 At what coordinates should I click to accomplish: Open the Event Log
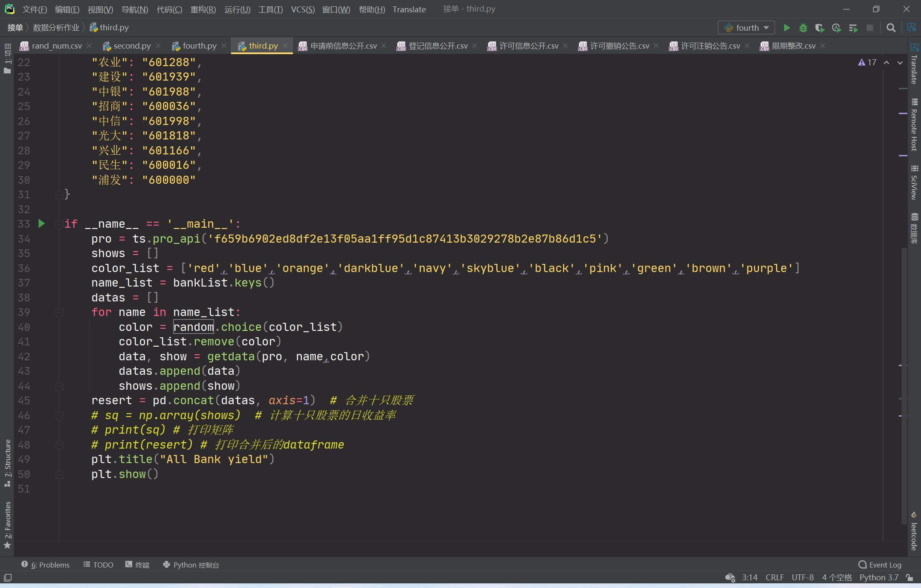(x=880, y=565)
